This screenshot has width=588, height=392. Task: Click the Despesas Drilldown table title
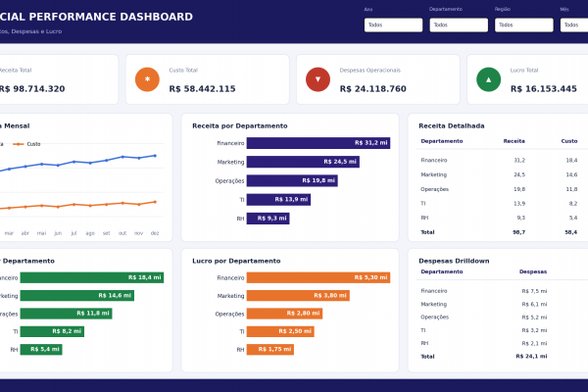[x=454, y=261]
